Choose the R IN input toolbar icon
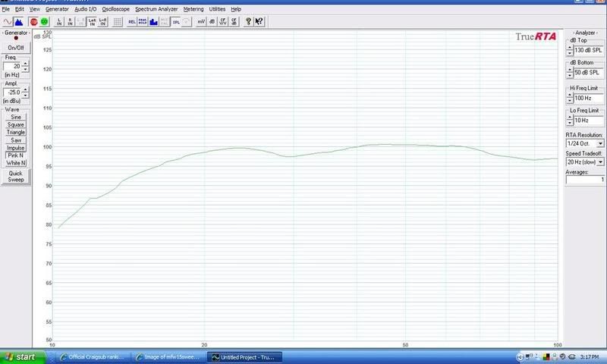This screenshot has width=607, height=364. point(70,22)
